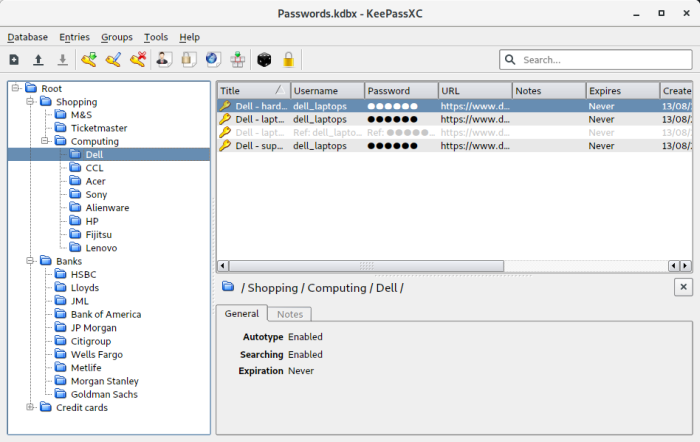This screenshot has width=700, height=442.
Task: Perform Auto-Type using the keyboard icon
Action: (x=238, y=59)
